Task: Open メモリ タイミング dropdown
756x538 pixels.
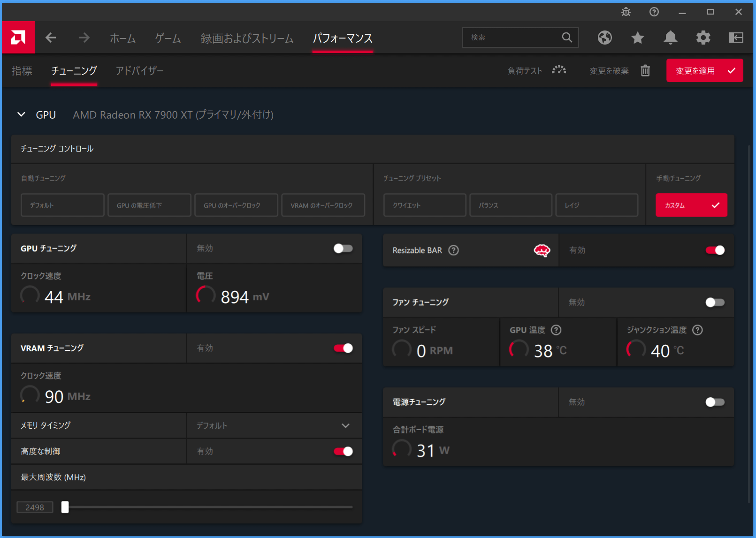Action: click(274, 425)
